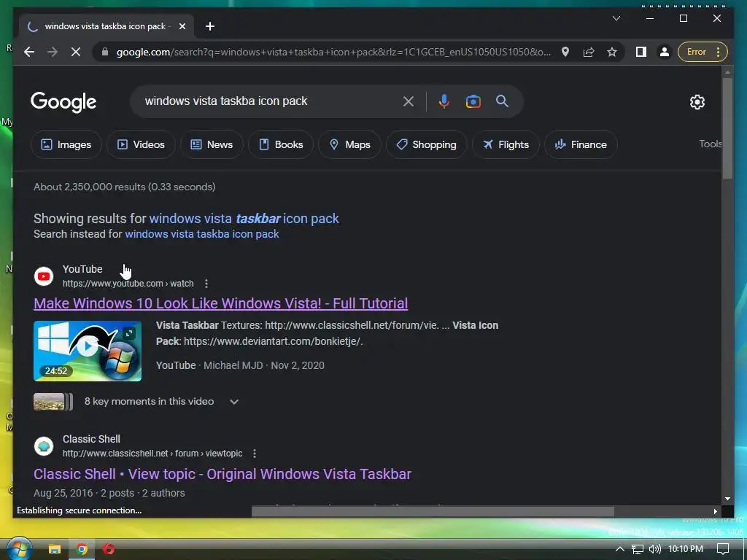This screenshot has width=747, height=560.
Task: Switch to the Books filter
Action: (281, 145)
